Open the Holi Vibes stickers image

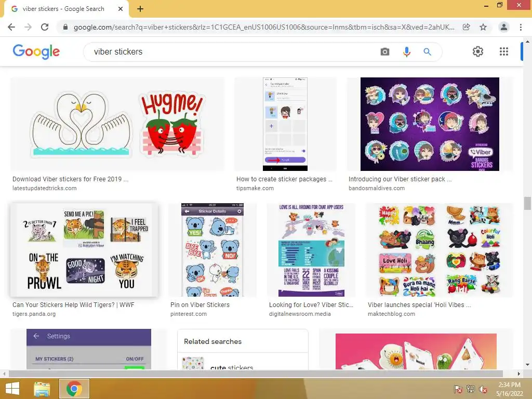pos(440,250)
